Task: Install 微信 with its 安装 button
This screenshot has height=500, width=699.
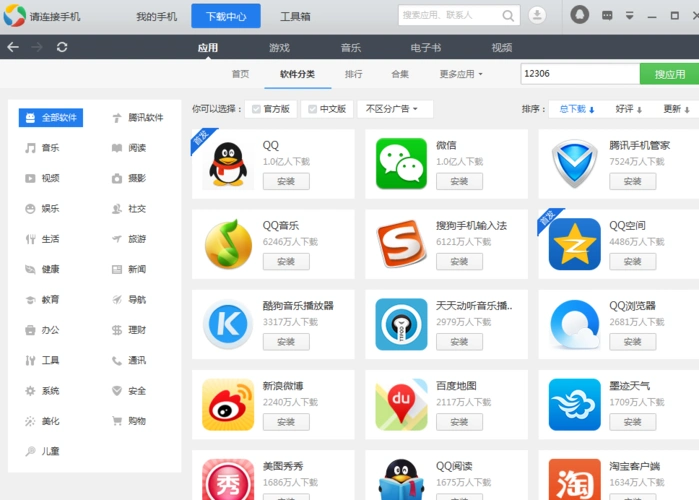Action: pyautogui.click(x=459, y=181)
